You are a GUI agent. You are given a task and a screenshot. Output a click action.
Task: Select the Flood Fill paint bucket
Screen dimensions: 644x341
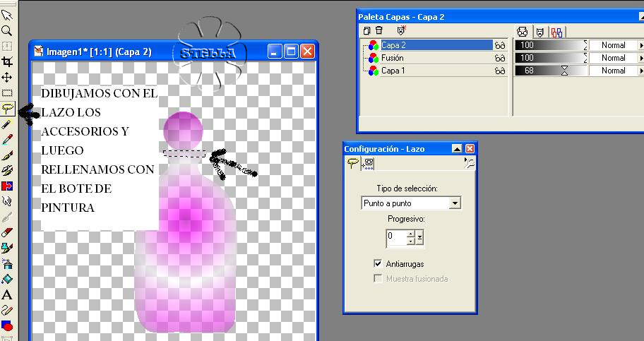tap(7, 279)
